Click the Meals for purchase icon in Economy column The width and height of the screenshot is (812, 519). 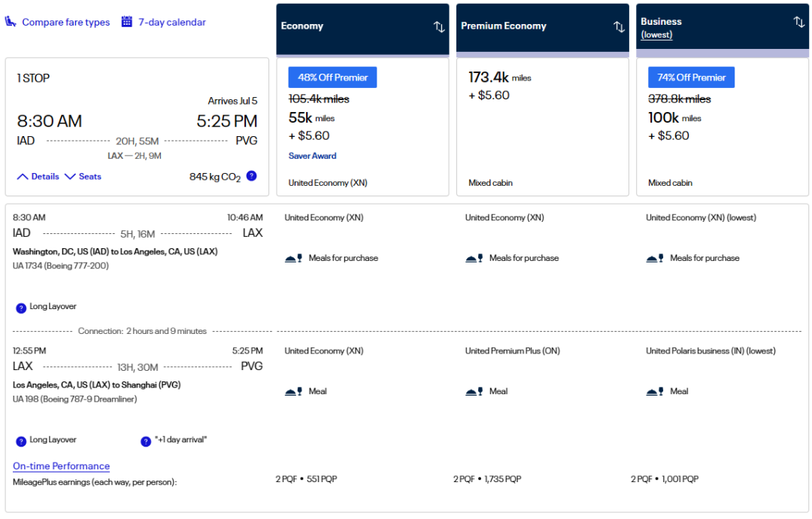pos(294,259)
